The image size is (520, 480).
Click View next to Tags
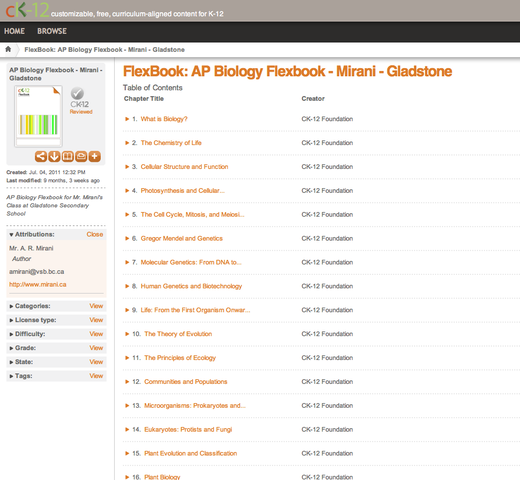tap(96, 376)
